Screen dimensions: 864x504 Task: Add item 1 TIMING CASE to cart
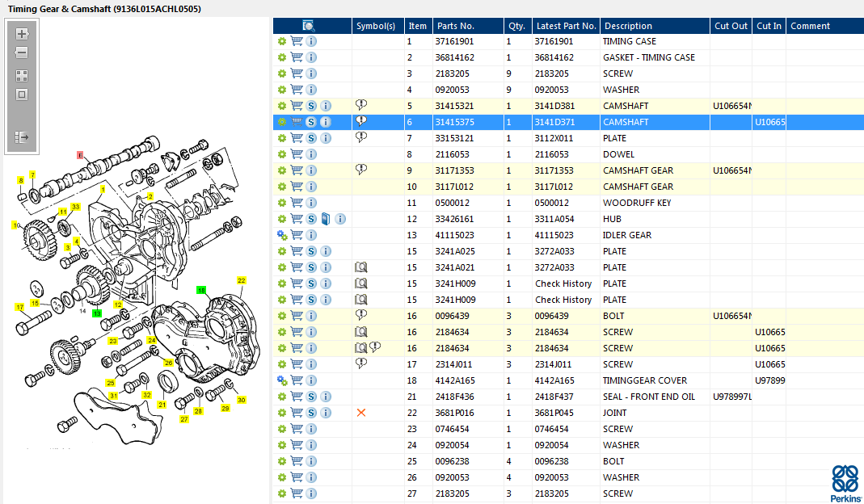point(297,41)
